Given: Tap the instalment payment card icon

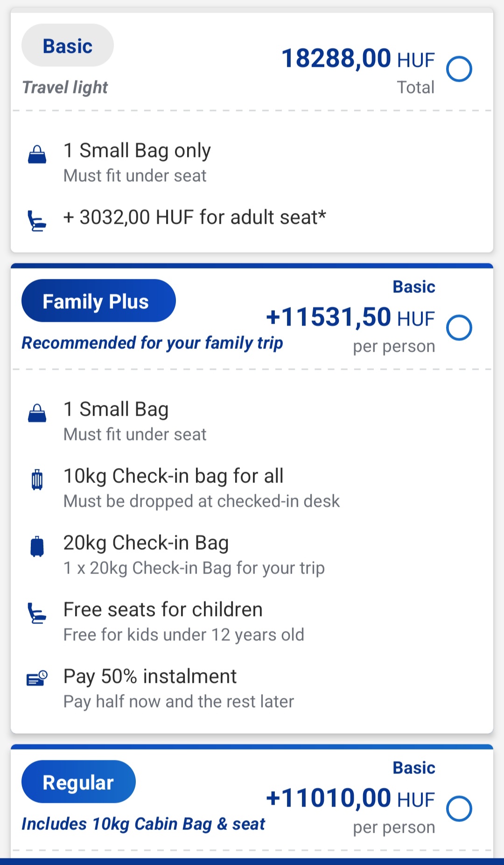Looking at the screenshot, I should [x=37, y=678].
